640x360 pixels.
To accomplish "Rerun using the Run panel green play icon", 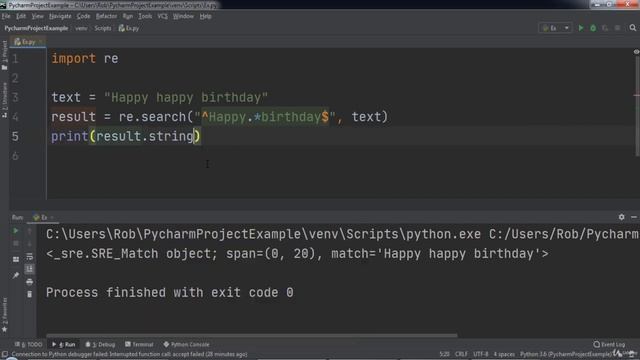I will click(x=16, y=231).
